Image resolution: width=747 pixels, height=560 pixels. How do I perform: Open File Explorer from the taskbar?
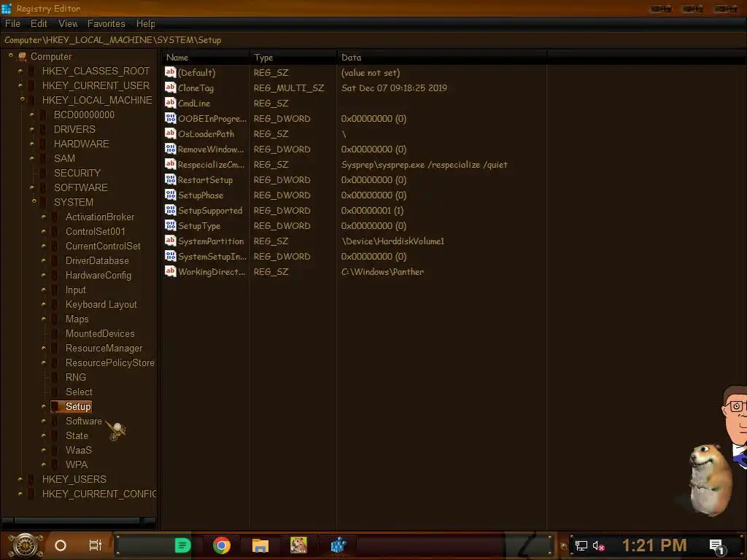coord(260,545)
